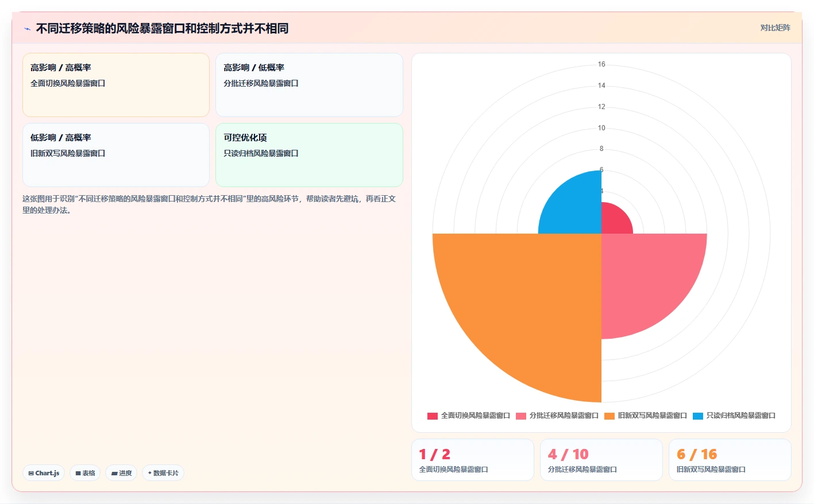This screenshot has height=504, width=814.
Task: Click the axis label 16 on the chart
Action: pos(601,64)
